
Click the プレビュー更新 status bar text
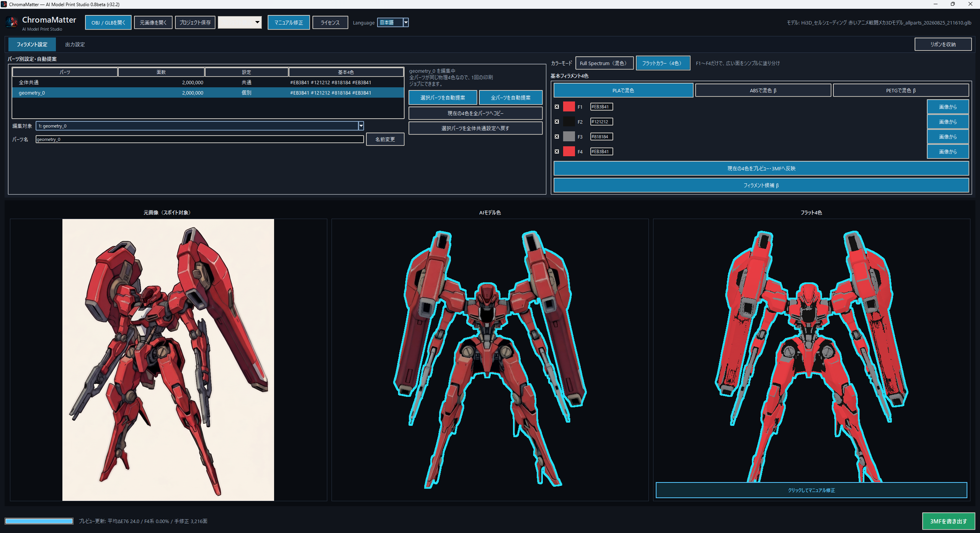[x=143, y=521]
